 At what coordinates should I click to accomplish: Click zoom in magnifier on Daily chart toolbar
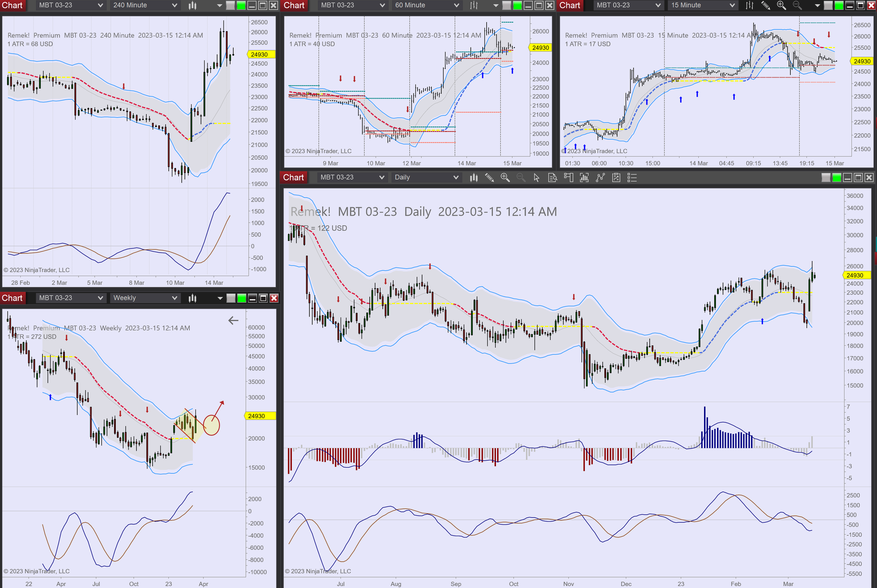tap(505, 178)
